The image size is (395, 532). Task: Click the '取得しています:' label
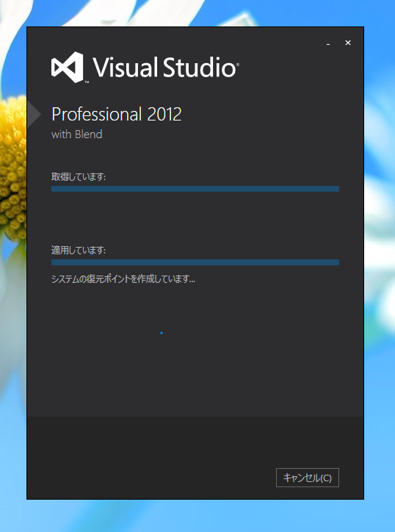[x=79, y=177]
